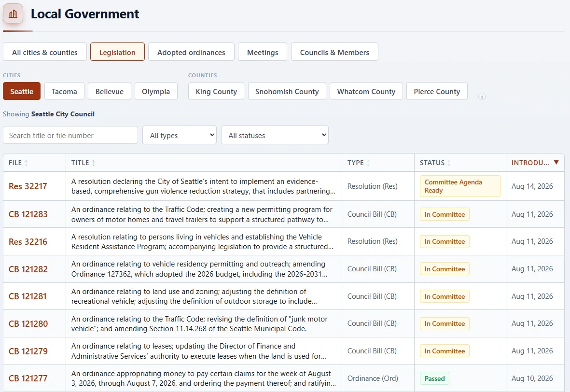Open the Adopted ordinances tab

point(191,52)
